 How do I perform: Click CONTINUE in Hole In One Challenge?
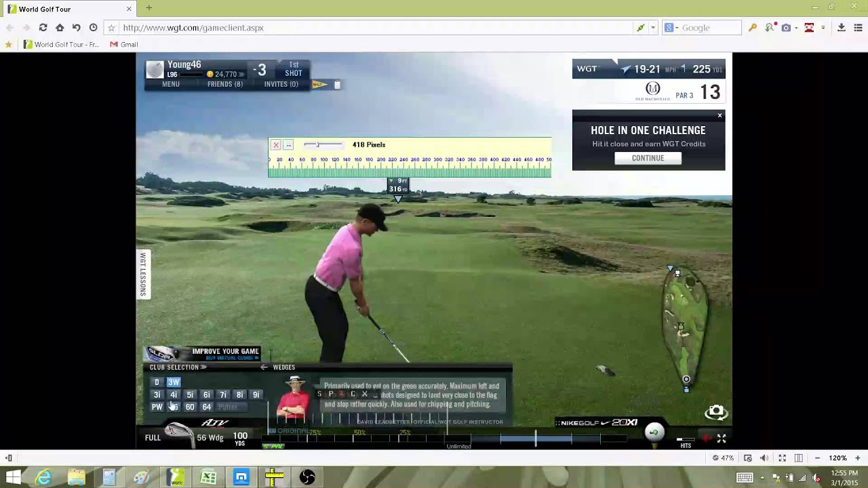pos(648,158)
